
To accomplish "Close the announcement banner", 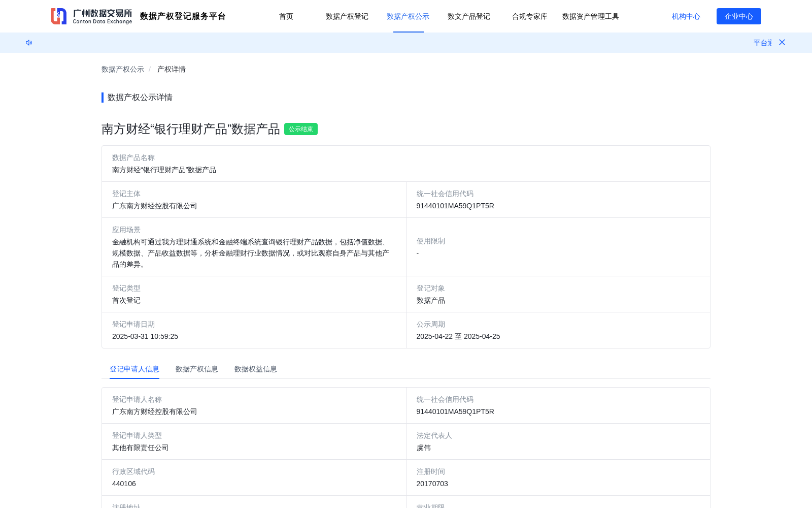I will (782, 42).
